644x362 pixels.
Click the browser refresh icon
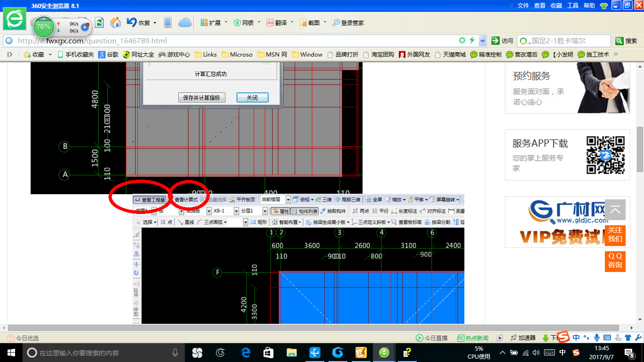[x=99, y=23]
